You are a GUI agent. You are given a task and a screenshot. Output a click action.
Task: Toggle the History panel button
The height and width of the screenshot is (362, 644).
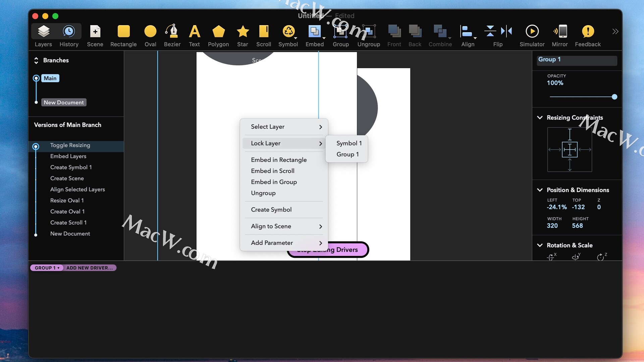click(x=69, y=32)
